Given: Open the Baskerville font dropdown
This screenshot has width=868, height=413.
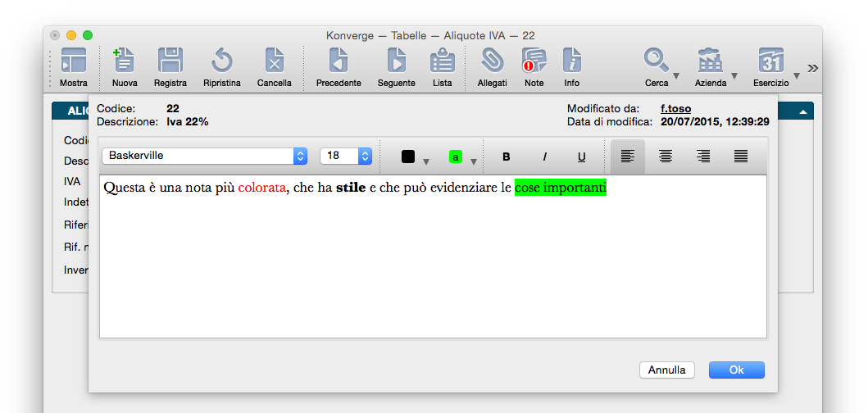Looking at the screenshot, I should coord(204,156).
